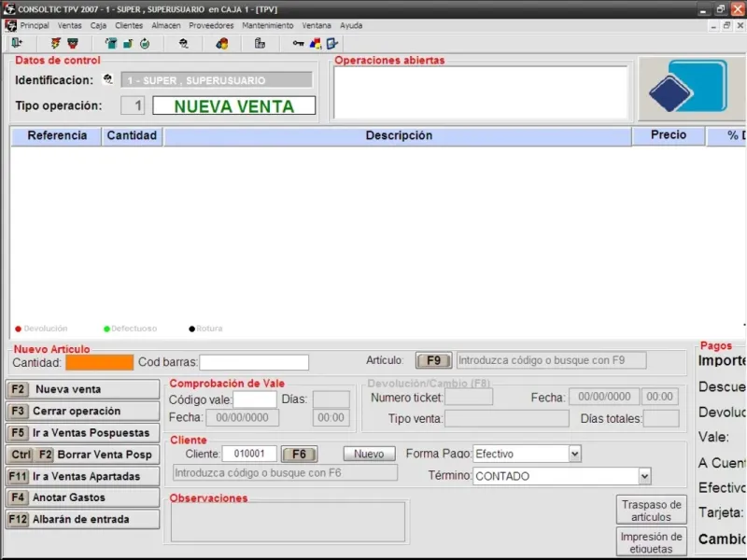Screen dimensions: 747x560
Task: Open the Término CONTADO dropdown
Action: 644,476
